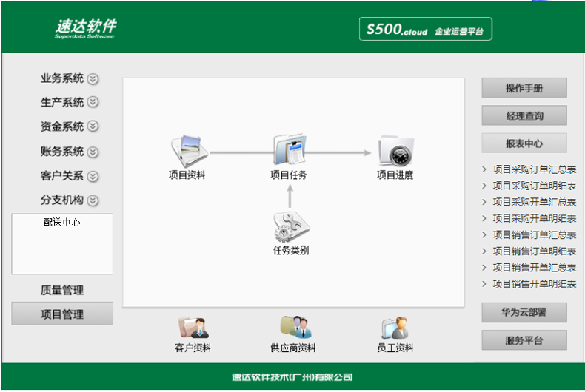Expand the 生产系统 chevron
The width and height of the screenshot is (585, 392).
(x=93, y=102)
